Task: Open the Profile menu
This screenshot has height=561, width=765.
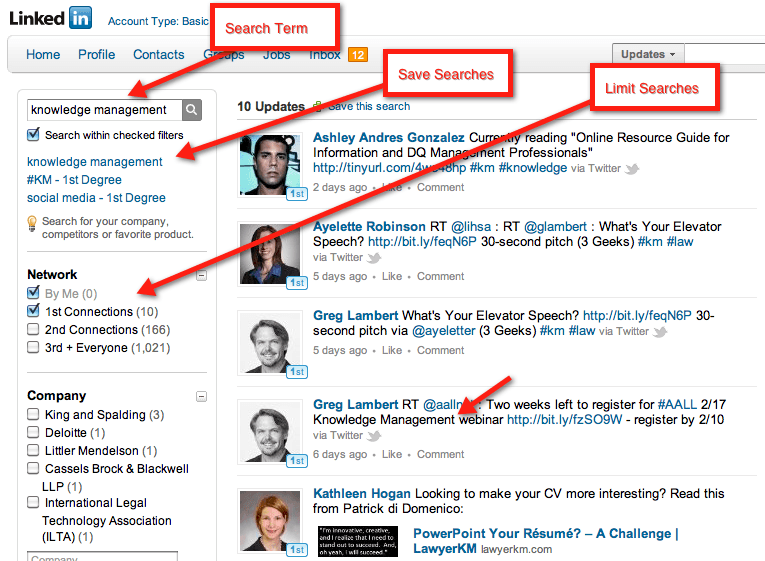Action: pyautogui.click(x=97, y=55)
